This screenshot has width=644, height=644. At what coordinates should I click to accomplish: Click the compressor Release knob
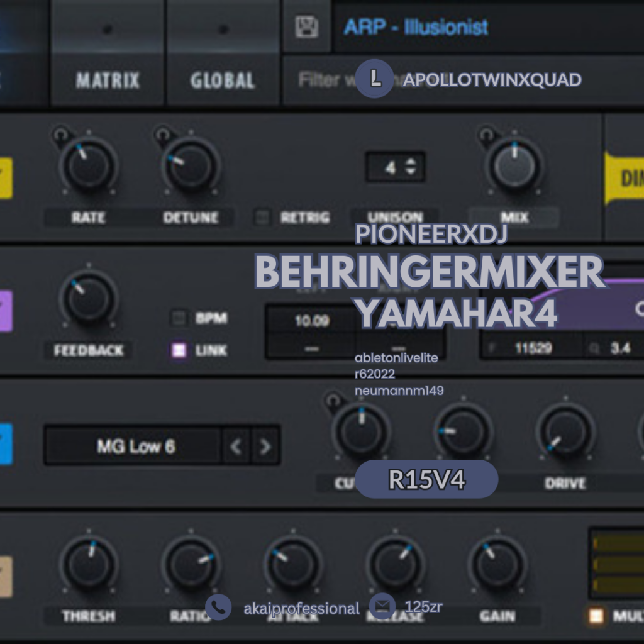(395, 564)
